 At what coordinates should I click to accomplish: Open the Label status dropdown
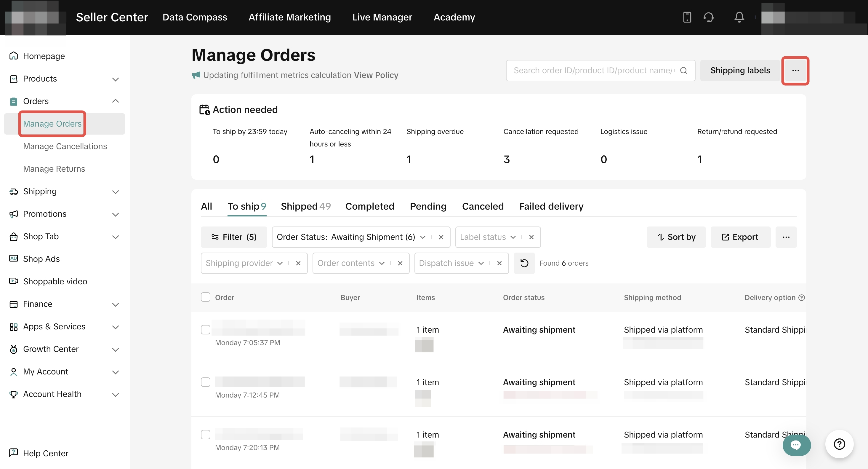(x=488, y=237)
